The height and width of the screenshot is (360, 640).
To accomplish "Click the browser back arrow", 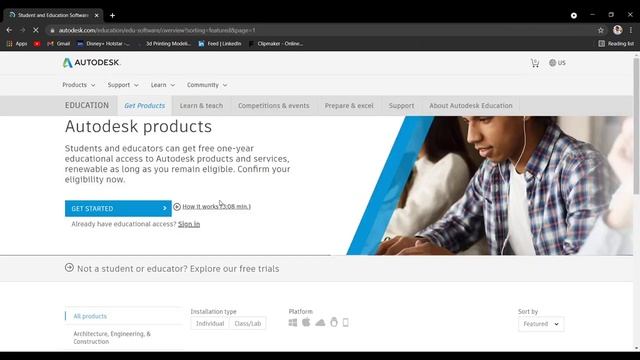I will point(9,30).
